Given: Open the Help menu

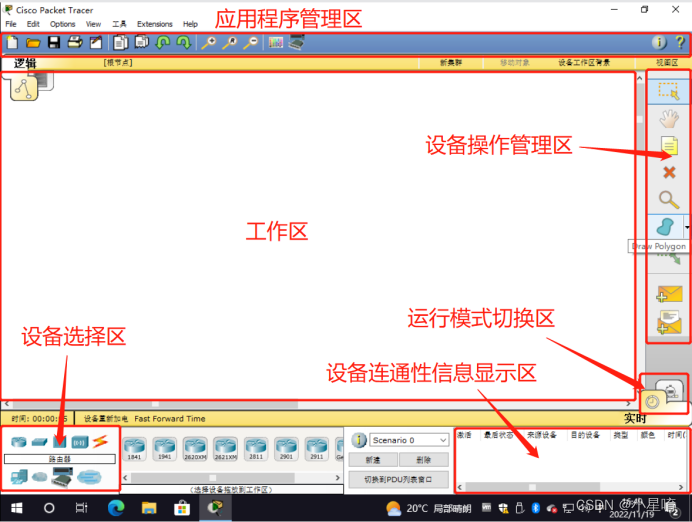Looking at the screenshot, I should point(190,24).
